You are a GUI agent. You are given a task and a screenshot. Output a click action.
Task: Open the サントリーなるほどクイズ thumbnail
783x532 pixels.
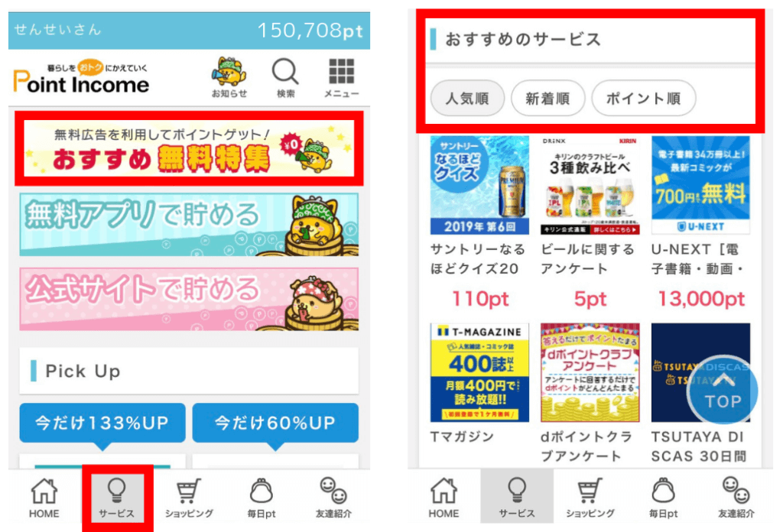coord(479,185)
